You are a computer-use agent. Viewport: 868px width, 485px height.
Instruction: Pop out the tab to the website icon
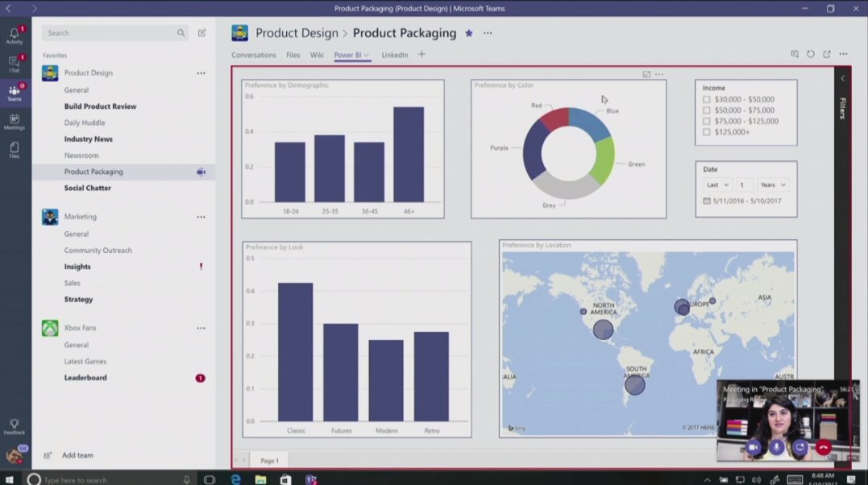826,54
